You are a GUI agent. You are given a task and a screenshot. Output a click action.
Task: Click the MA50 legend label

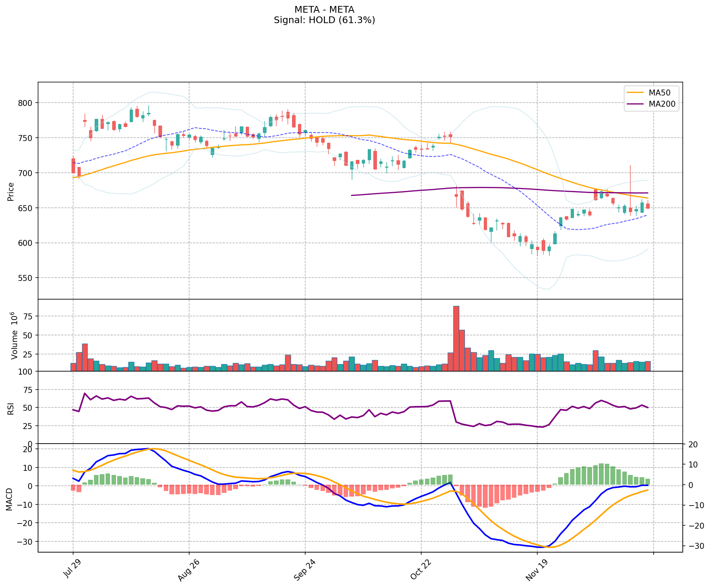659,93
